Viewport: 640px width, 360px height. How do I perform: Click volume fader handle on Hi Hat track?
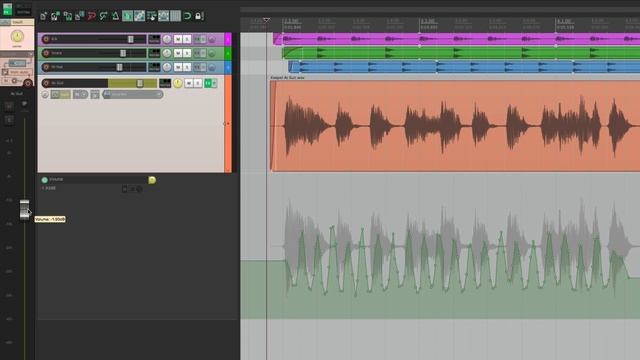(x=119, y=67)
